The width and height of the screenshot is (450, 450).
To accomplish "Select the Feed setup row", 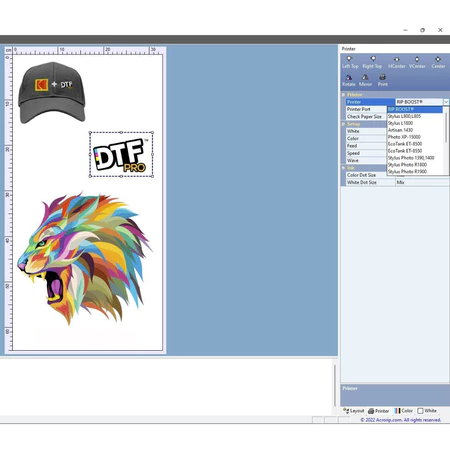I will [x=366, y=146].
